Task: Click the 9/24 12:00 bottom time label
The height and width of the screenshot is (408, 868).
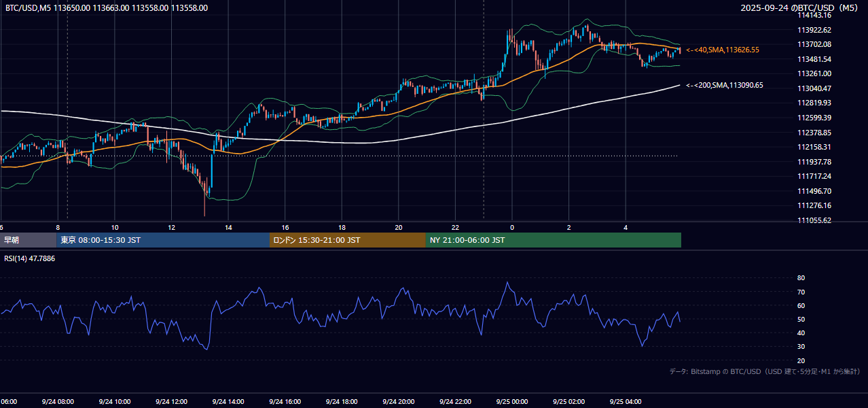Action: (x=171, y=402)
